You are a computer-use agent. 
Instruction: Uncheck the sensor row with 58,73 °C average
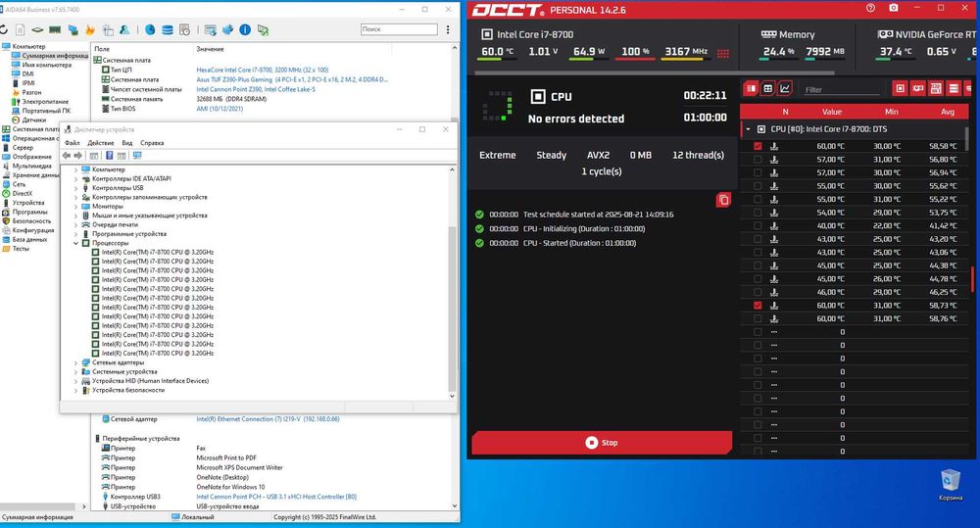(758, 306)
